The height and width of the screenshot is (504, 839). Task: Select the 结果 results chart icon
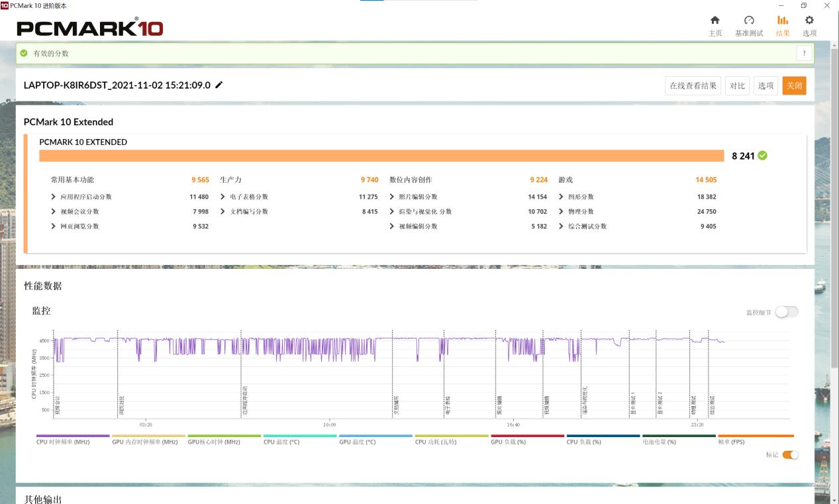point(783,21)
